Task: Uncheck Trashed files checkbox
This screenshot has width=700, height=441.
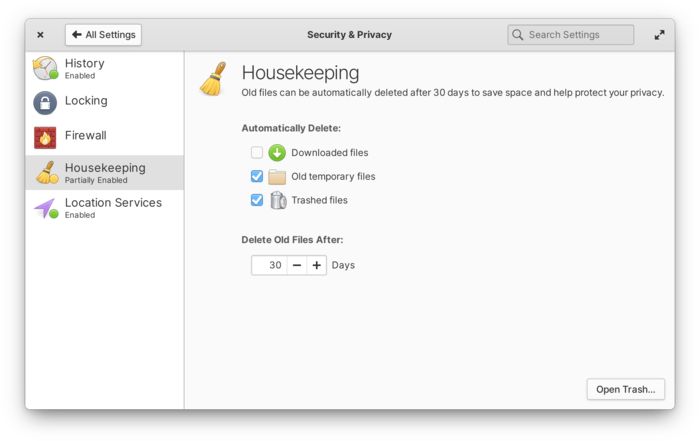Action: click(257, 200)
